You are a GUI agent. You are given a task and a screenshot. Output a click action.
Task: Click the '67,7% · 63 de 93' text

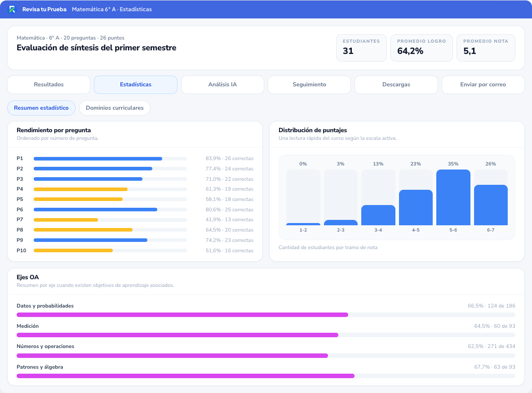tap(495, 367)
